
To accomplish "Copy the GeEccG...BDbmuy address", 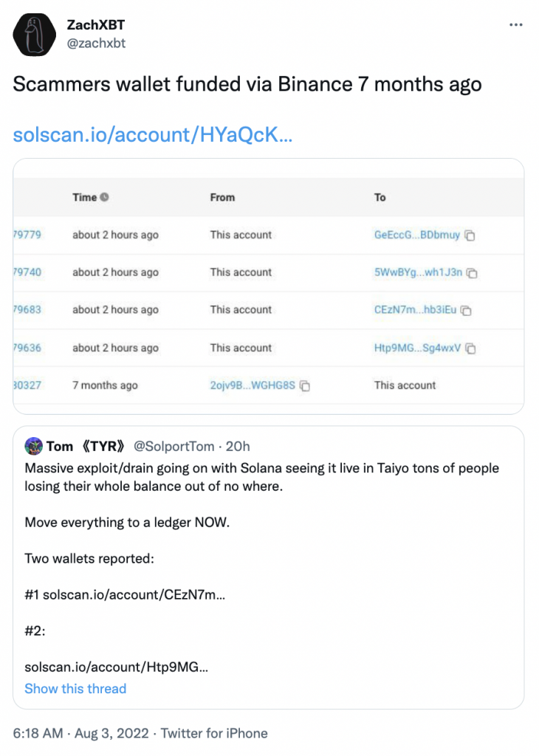I will (470, 236).
